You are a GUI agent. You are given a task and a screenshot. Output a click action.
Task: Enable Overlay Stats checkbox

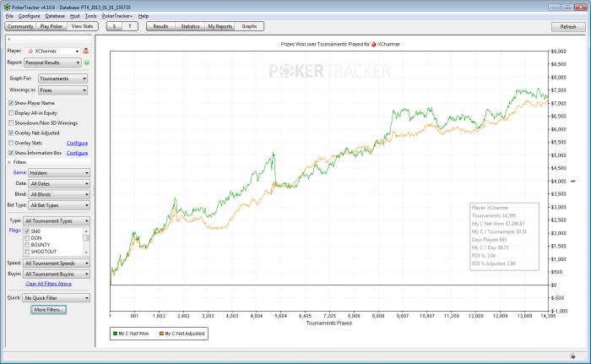pyautogui.click(x=11, y=143)
